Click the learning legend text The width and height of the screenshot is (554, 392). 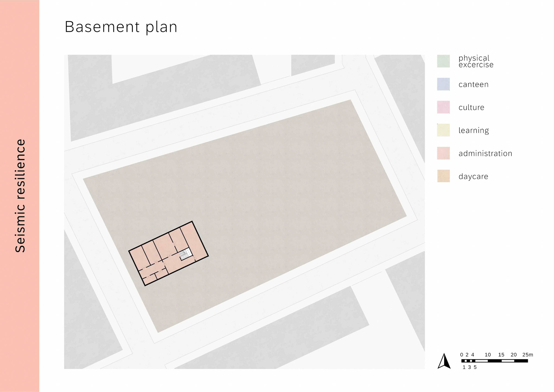click(x=473, y=130)
